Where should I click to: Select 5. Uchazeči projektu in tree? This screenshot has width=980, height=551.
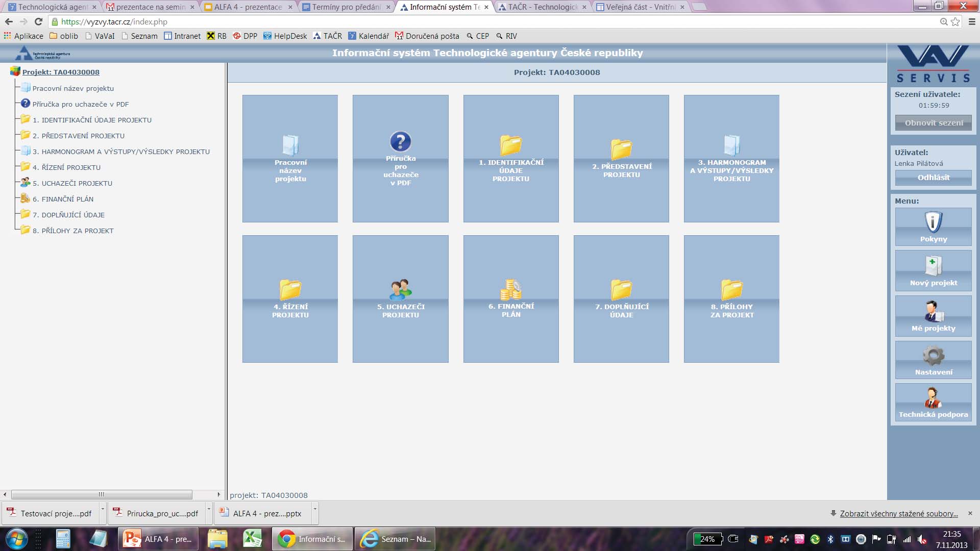(x=72, y=183)
